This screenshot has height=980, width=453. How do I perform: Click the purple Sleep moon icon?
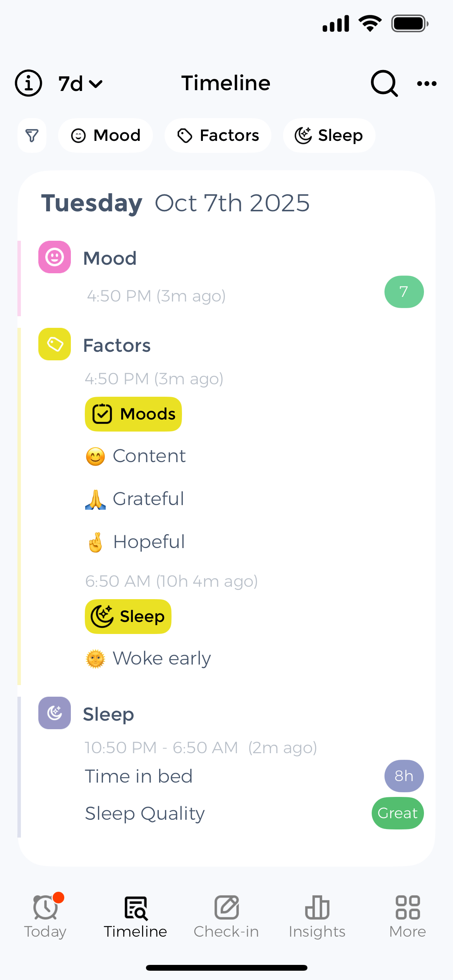point(54,713)
